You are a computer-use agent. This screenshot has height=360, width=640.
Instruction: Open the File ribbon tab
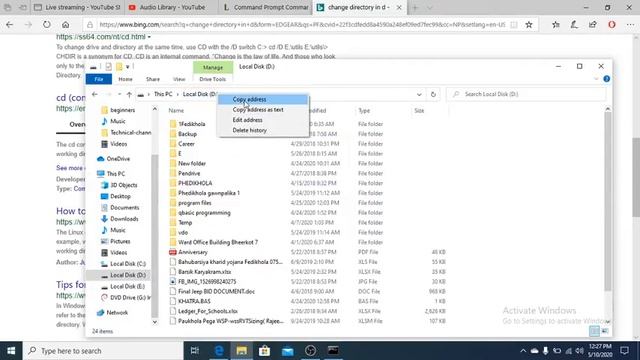coord(99,79)
